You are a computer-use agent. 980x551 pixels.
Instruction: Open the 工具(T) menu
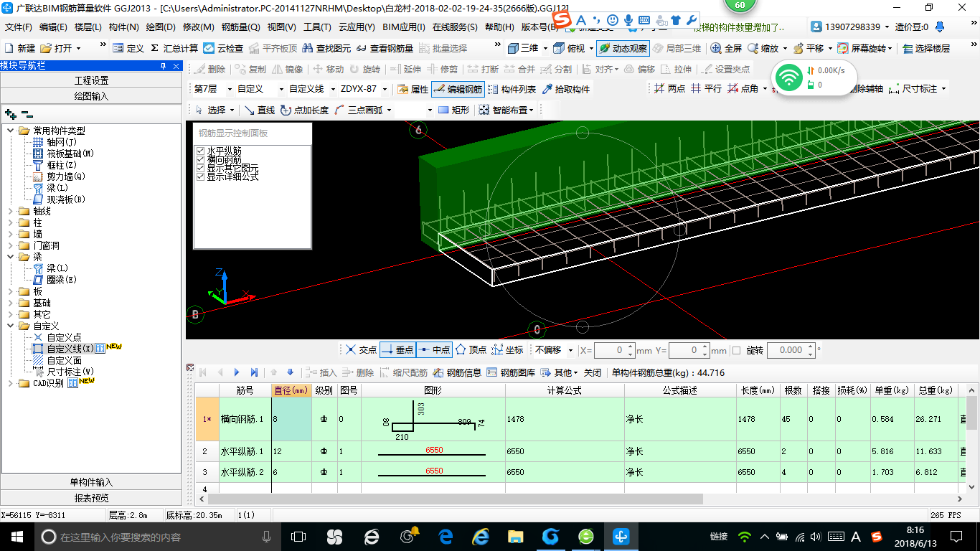(317, 27)
